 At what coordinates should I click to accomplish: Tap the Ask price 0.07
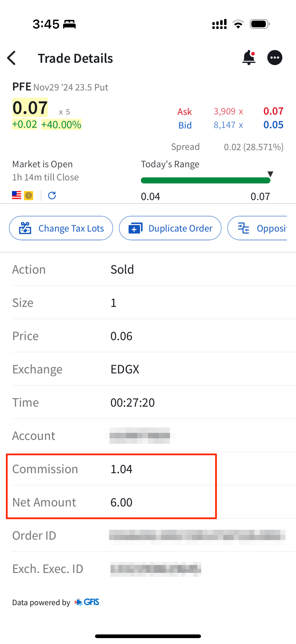273,111
